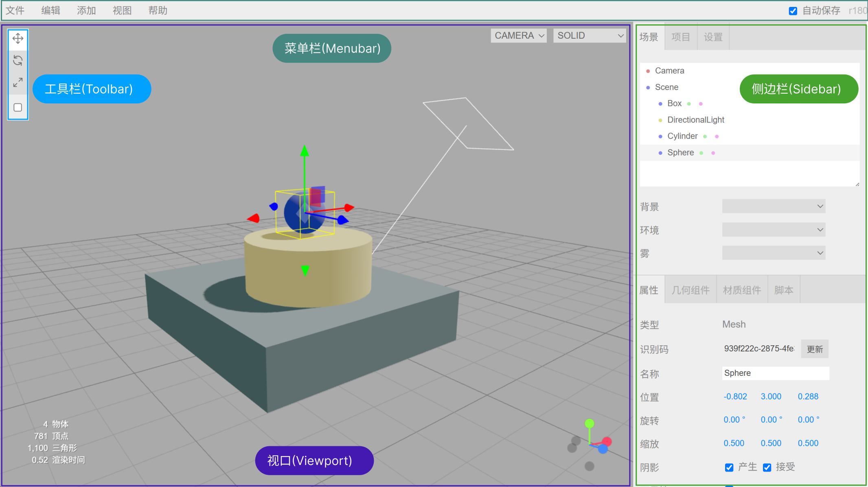Click the red X-axis gizmo ball

(607, 441)
